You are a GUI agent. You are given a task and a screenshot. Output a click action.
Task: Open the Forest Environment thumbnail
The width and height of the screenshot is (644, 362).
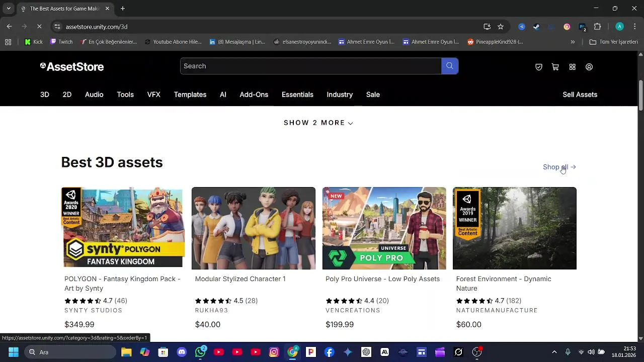515,228
